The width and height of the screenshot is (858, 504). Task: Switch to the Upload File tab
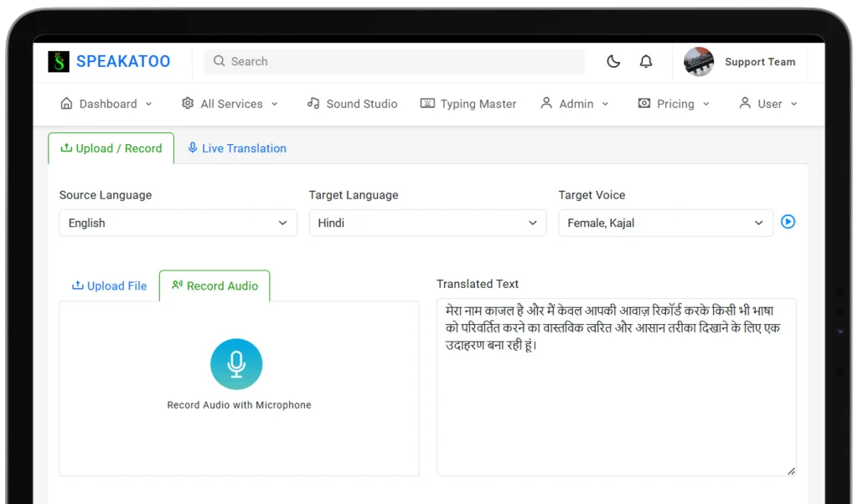(109, 285)
